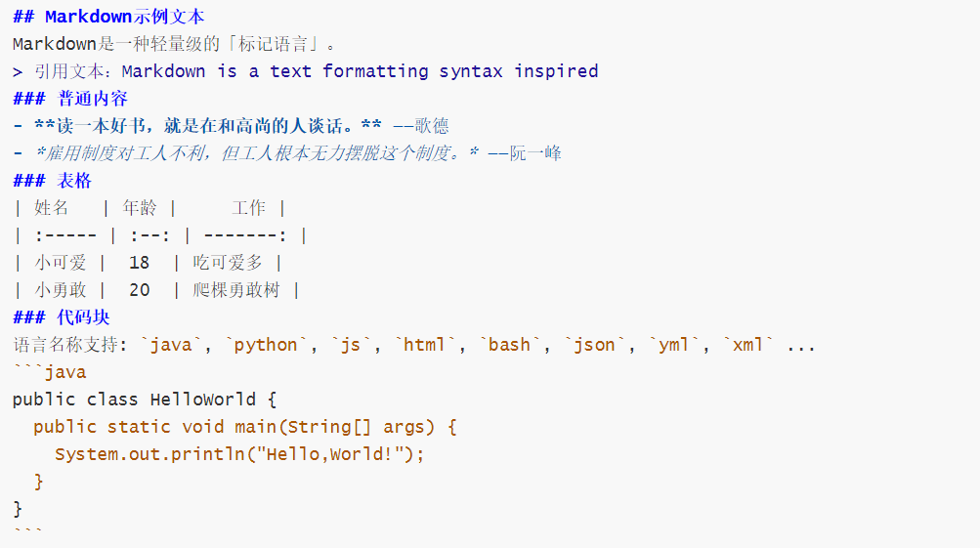Click the inline code `python`
The image size is (980, 548).
pyautogui.click(x=266, y=345)
